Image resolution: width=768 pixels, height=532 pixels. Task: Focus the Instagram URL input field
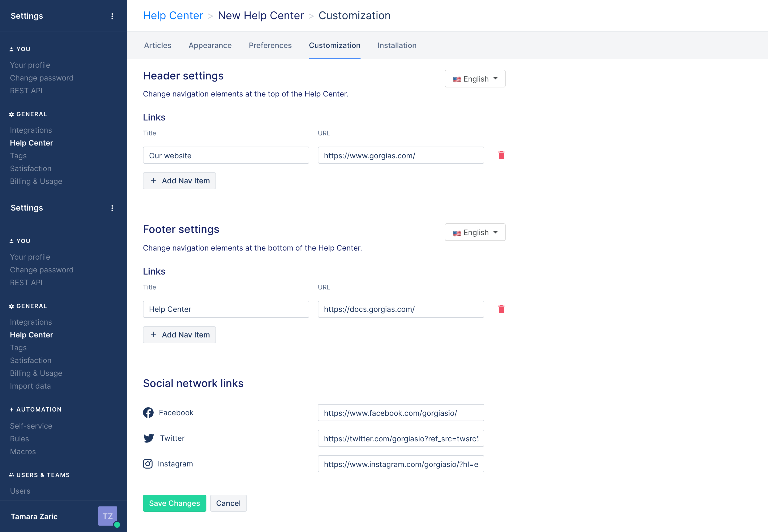[401, 464]
